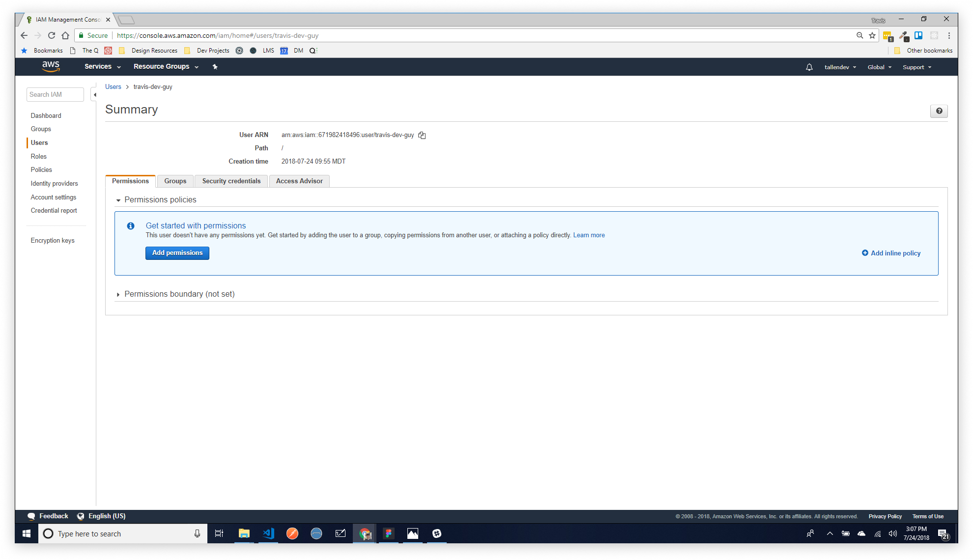Open Visual Studio Code from taskbar

coord(268,533)
